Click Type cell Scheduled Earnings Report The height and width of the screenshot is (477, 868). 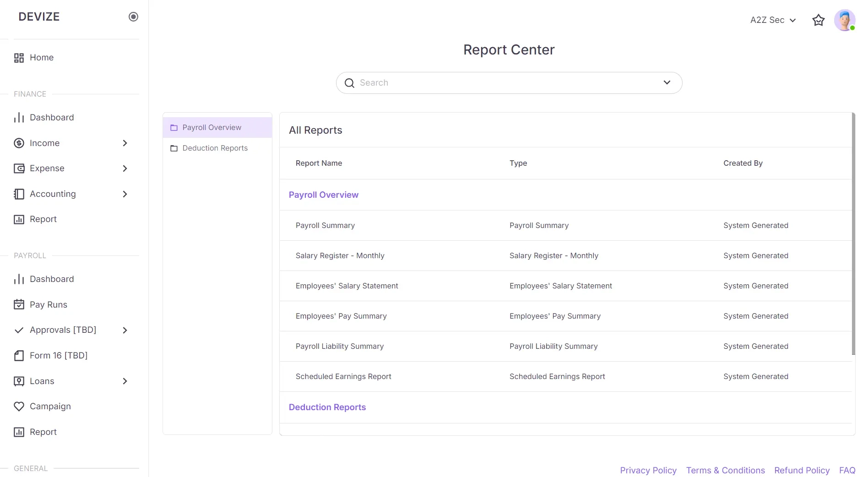point(557,377)
